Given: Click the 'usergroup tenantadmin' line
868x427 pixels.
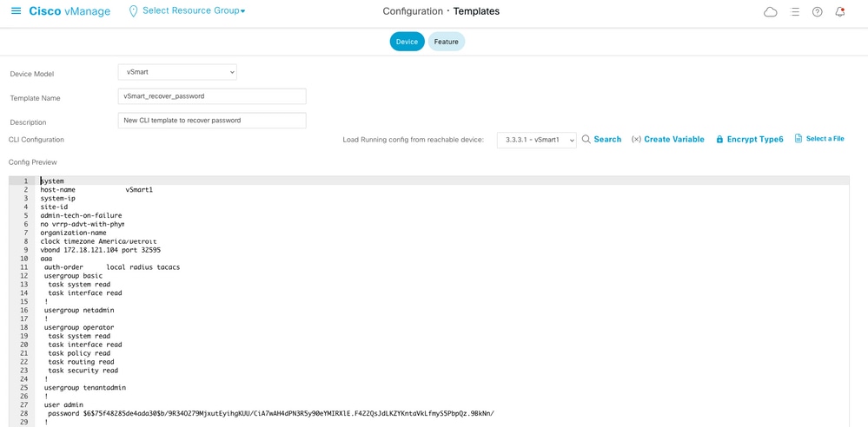Looking at the screenshot, I should (x=84, y=388).
